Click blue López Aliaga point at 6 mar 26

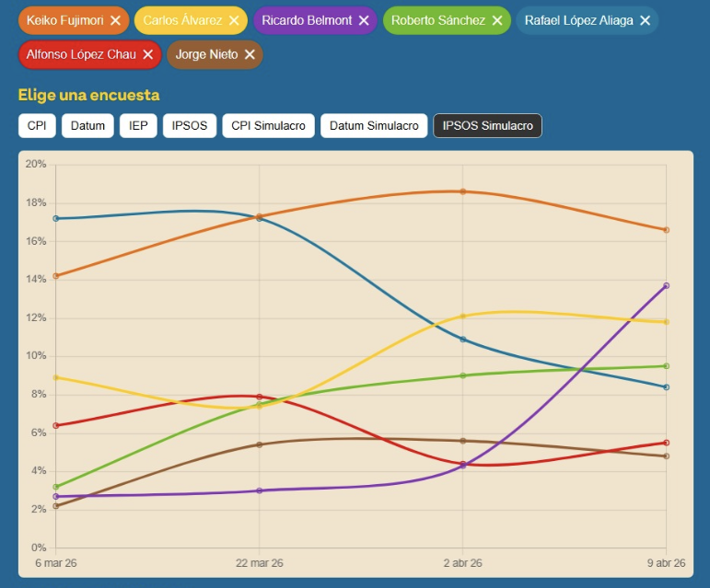click(55, 218)
